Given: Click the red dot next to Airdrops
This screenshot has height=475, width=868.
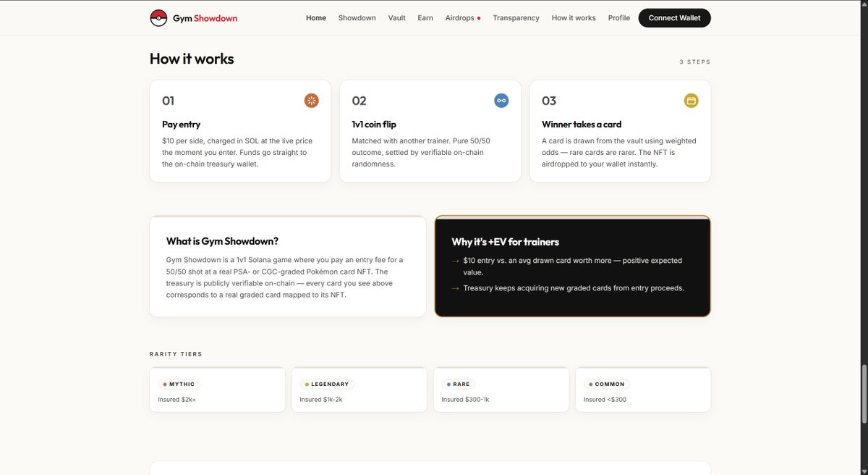Looking at the screenshot, I should point(479,18).
